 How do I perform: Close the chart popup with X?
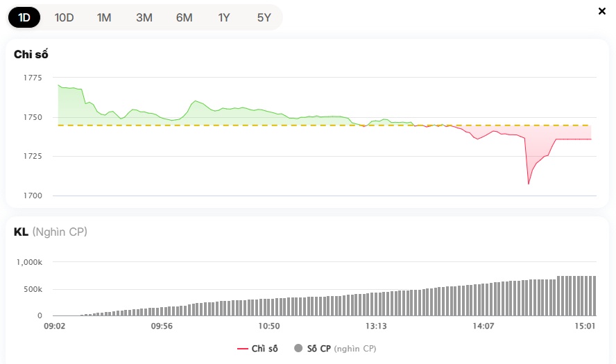pyautogui.click(x=602, y=11)
